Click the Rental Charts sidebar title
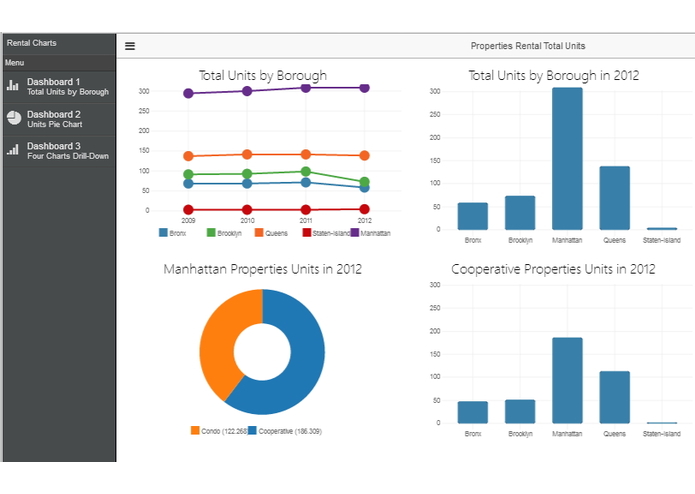 coord(31,43)
